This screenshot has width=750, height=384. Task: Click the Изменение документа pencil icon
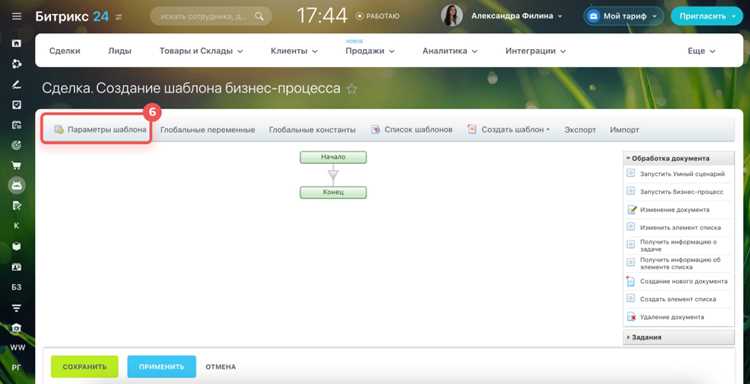[631, 209]
